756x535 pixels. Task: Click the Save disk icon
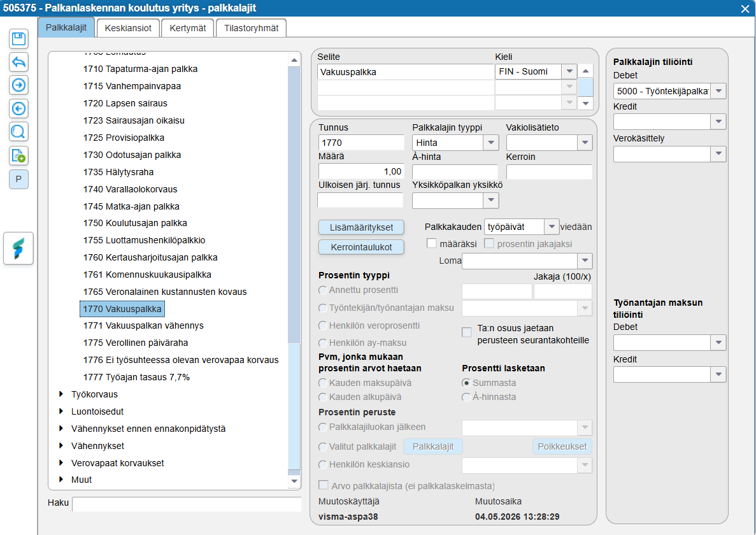[19, 39]
